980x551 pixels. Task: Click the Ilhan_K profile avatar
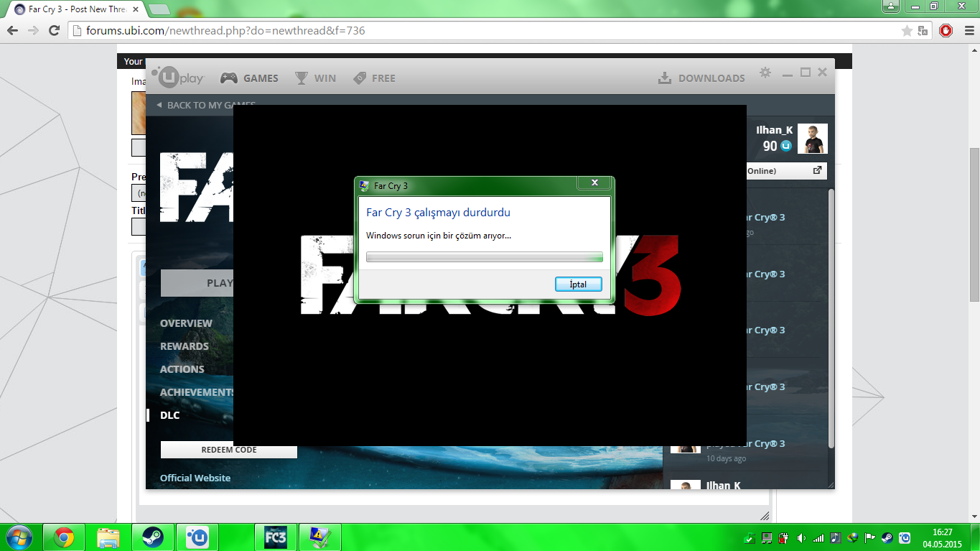pyautogui.click(x=813, y=139)
